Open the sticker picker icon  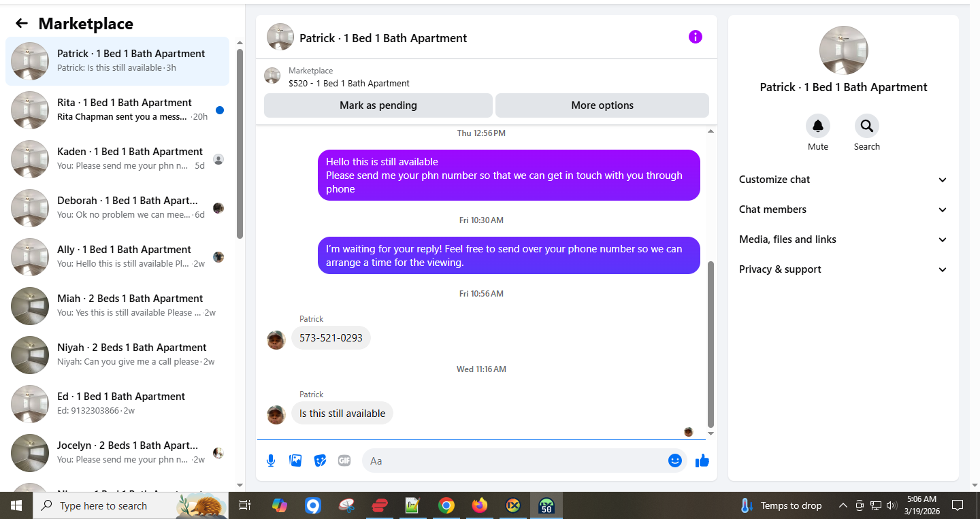[320, 461]
